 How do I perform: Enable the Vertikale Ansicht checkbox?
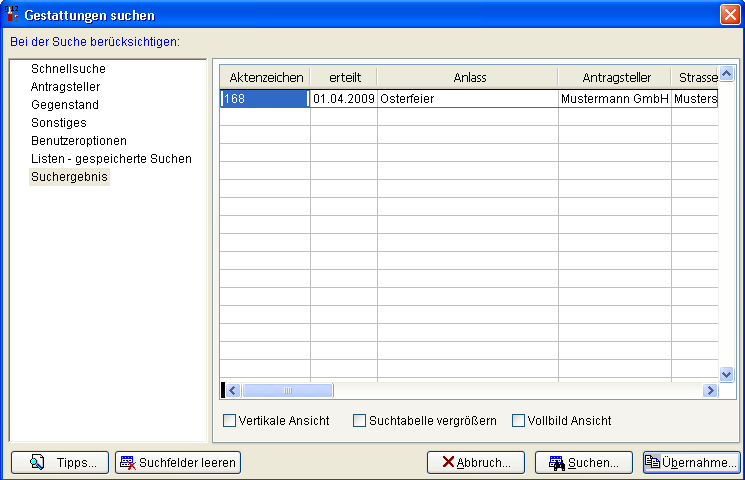[x=229, y=421]
